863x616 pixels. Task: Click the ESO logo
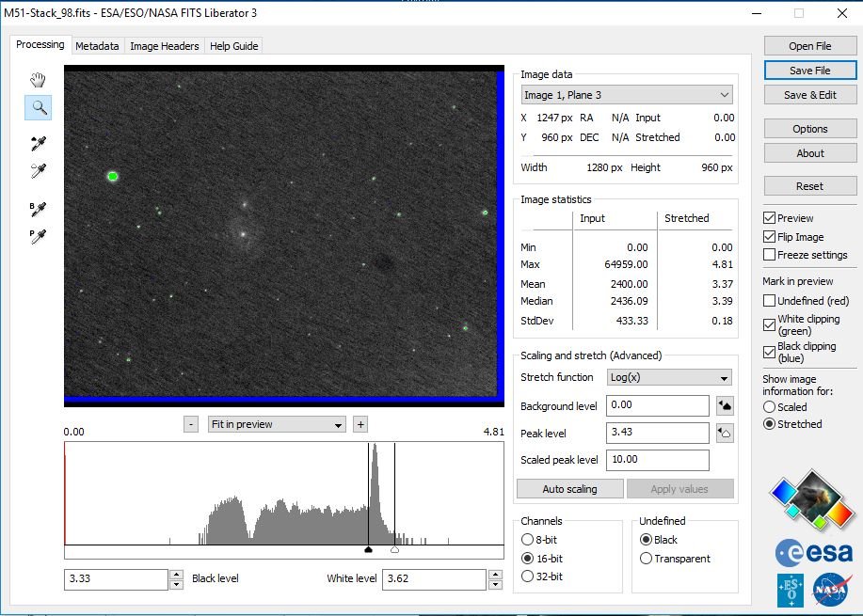(791, 591)
